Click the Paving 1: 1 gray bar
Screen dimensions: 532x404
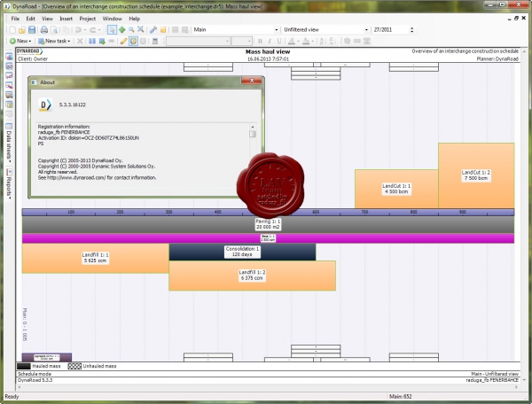[x=268, y=224]
